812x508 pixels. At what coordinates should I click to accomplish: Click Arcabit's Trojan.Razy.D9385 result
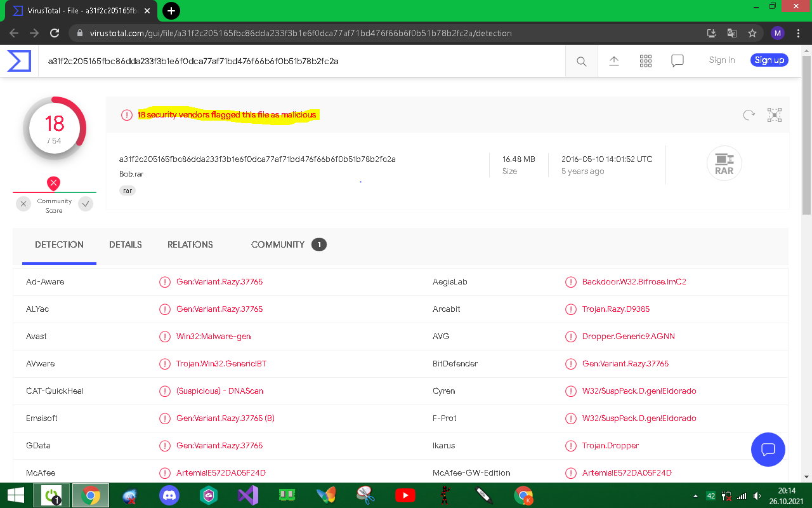616,309
